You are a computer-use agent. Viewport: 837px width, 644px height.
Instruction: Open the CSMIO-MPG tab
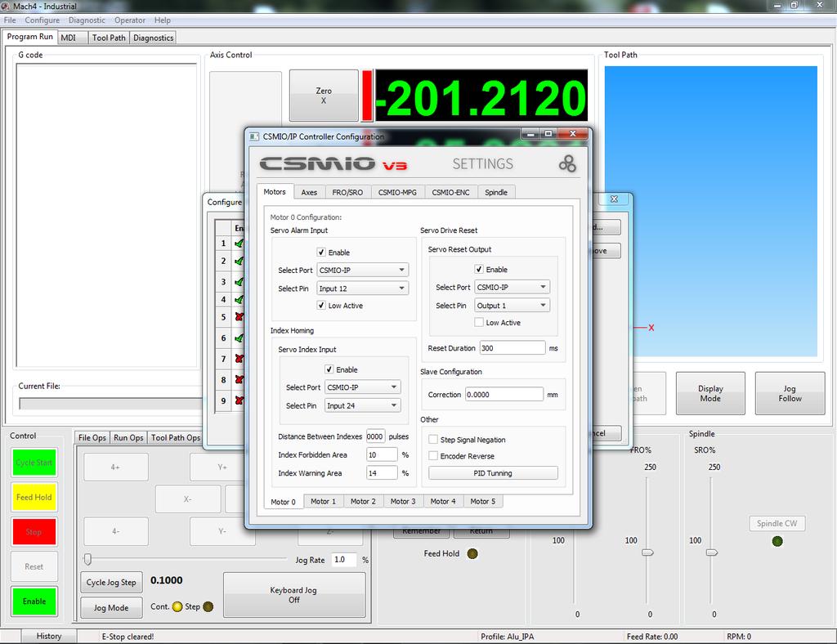pyautogui.click(x=397, y=192)
